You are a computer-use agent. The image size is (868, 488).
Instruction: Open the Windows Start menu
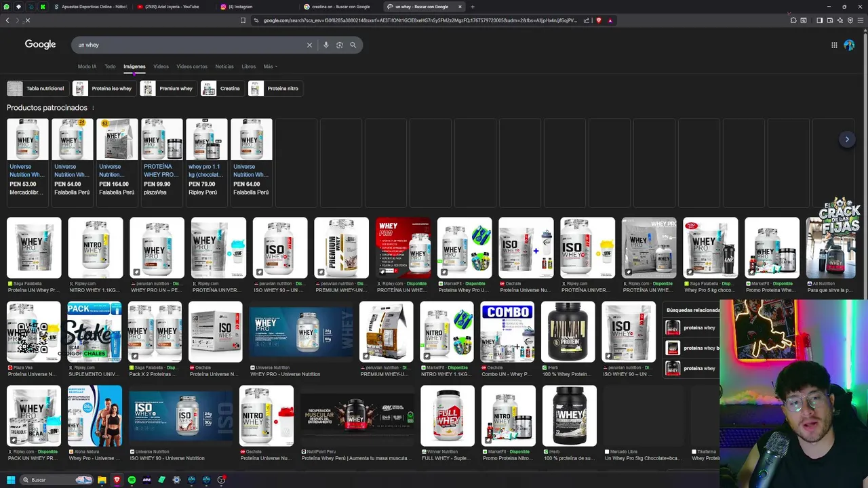[x=11, y=480]
